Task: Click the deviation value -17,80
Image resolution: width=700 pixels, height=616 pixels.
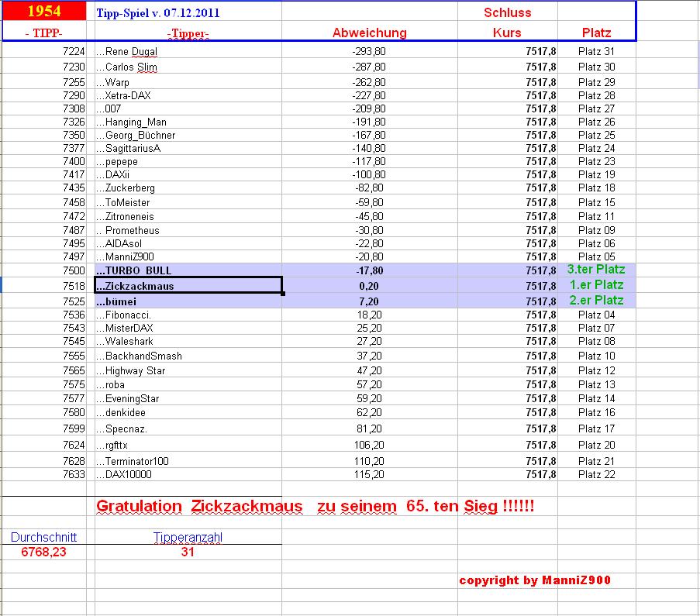Action: coord(369,270)
